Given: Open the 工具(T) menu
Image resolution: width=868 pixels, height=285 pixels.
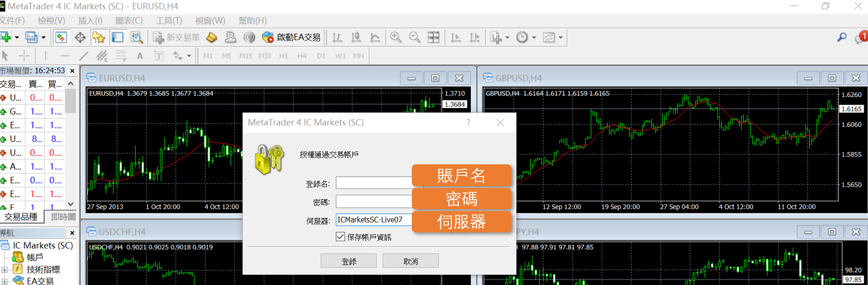Looking at the screenshot, I should point(169,21).
